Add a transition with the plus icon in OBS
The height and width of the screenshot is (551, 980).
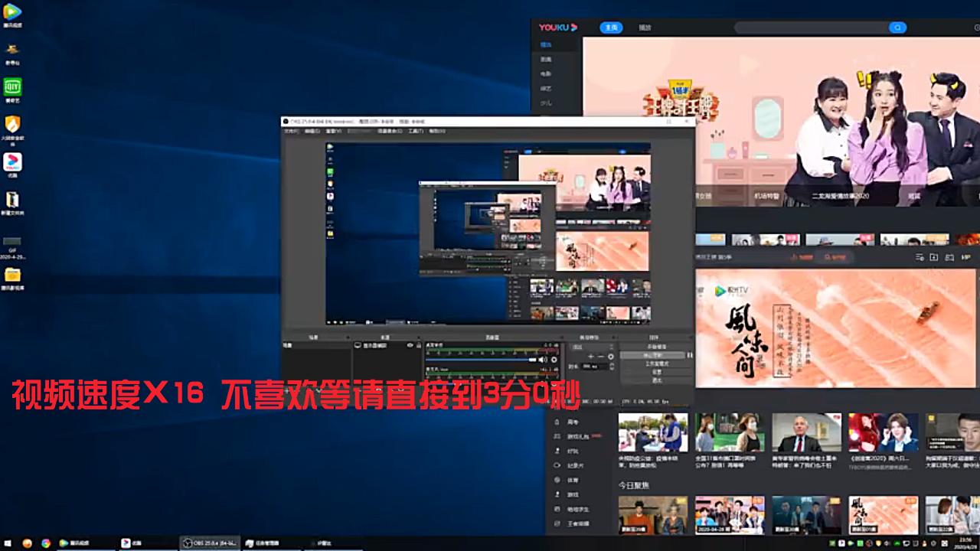pos(590,357)
